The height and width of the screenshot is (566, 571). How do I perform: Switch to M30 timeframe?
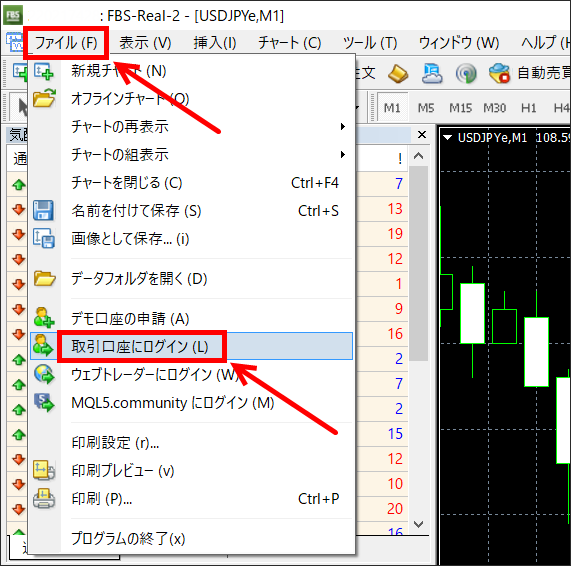click(x=495, y=108)
